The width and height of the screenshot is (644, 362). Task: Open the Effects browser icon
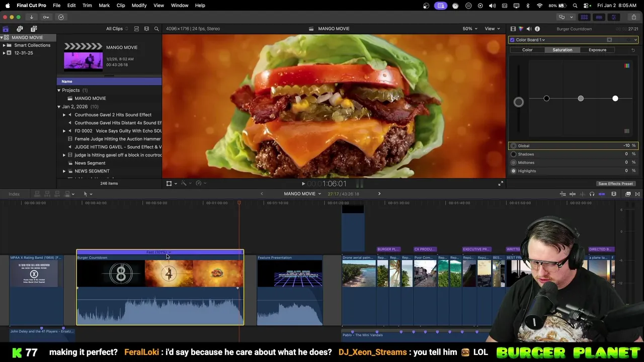(628, 194)
